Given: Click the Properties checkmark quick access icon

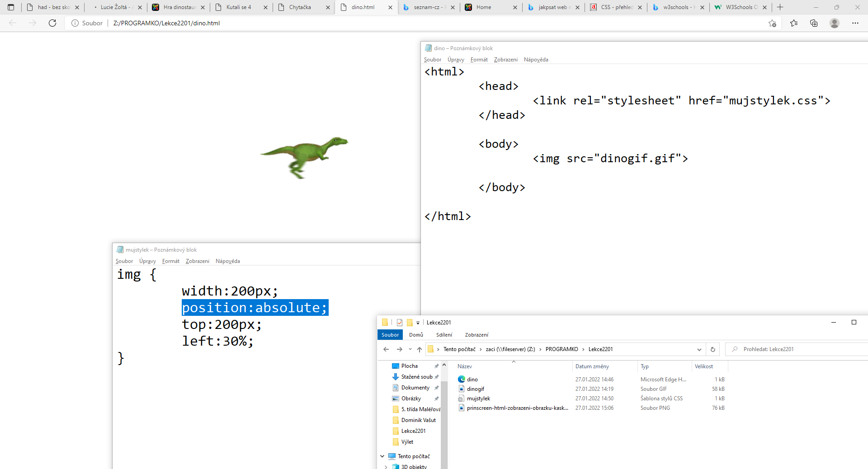Looking at the screenshot, I should [400, 323].
